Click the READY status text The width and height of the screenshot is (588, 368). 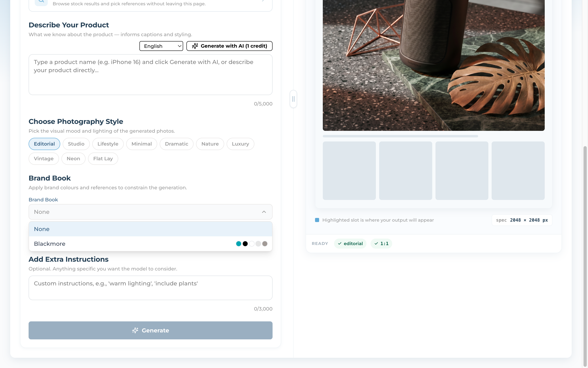[x=320, y=243]
